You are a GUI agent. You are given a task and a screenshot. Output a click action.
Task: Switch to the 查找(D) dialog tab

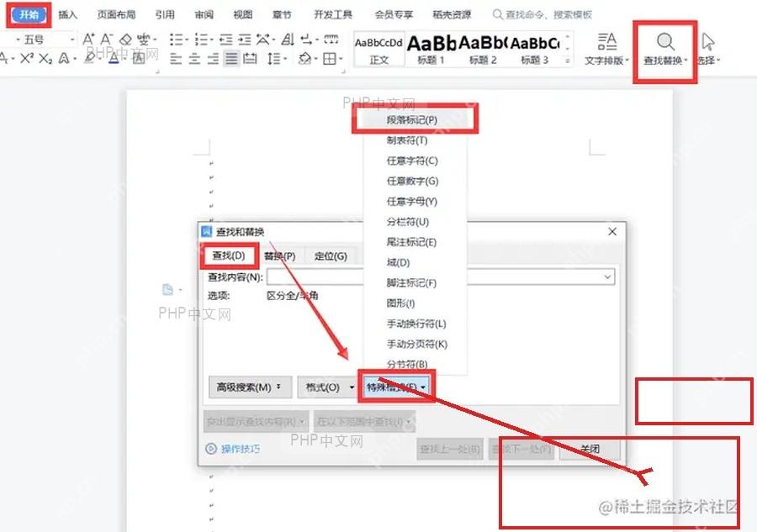pos(229,255)
